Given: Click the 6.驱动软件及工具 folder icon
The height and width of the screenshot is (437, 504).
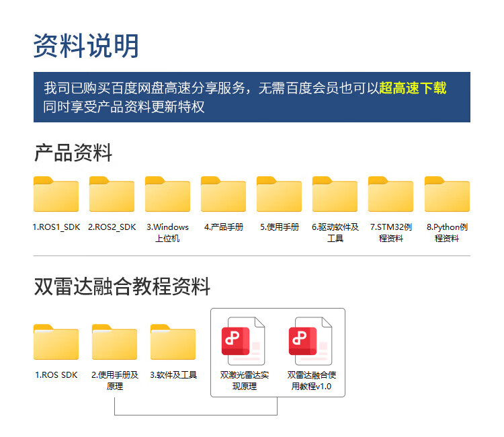Looking at the screenshot, I should point(335,195).
